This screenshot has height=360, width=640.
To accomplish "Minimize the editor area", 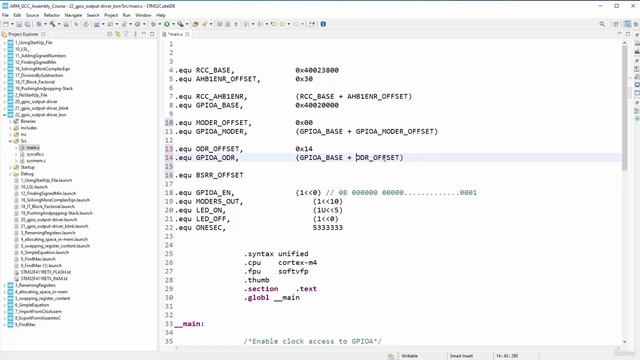I will 619,34.
